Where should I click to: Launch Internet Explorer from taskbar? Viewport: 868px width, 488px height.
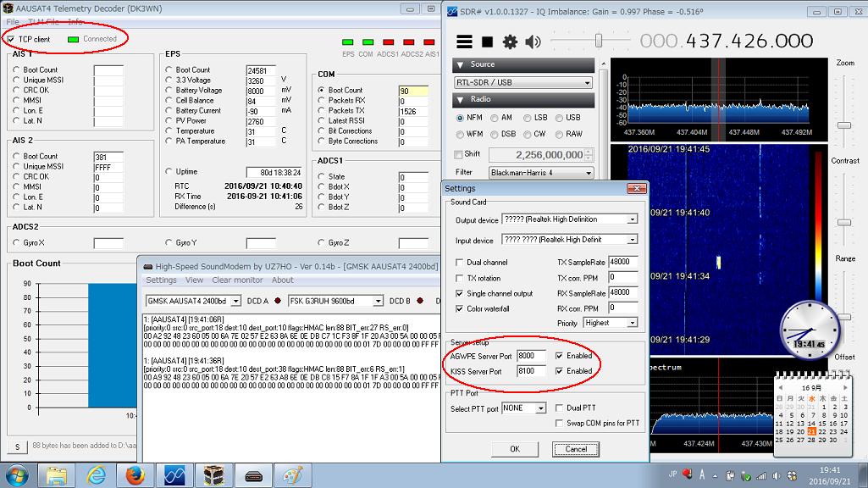96,476
